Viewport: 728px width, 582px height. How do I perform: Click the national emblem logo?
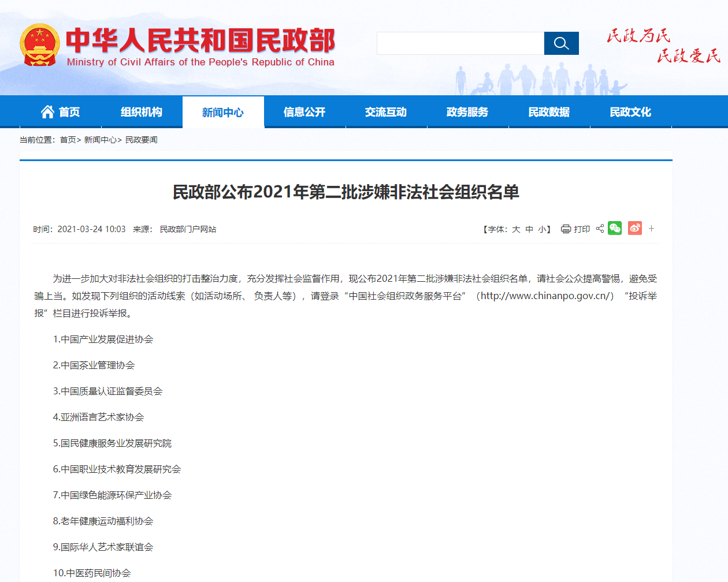(39, 45)
